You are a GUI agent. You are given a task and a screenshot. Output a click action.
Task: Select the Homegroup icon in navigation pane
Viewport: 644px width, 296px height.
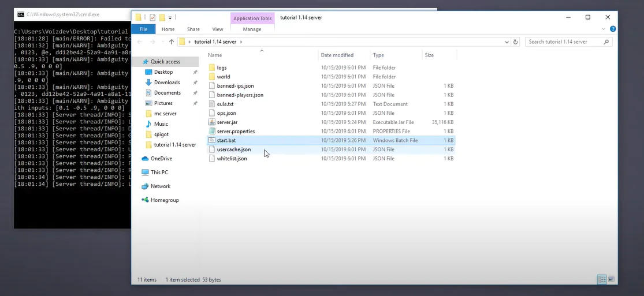click(x=145, y=200)
